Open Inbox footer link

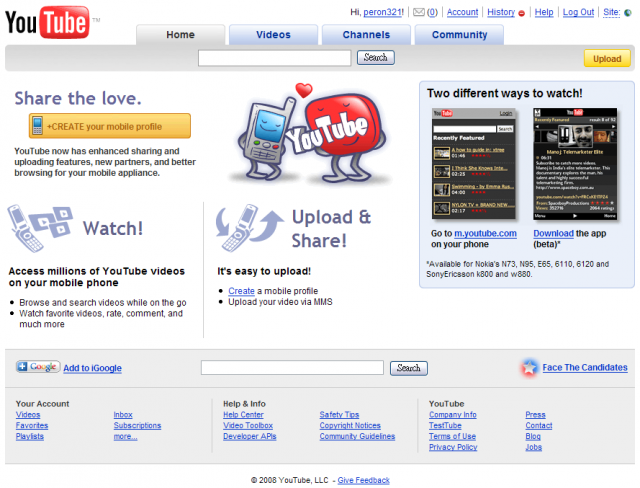pos(123,415)
